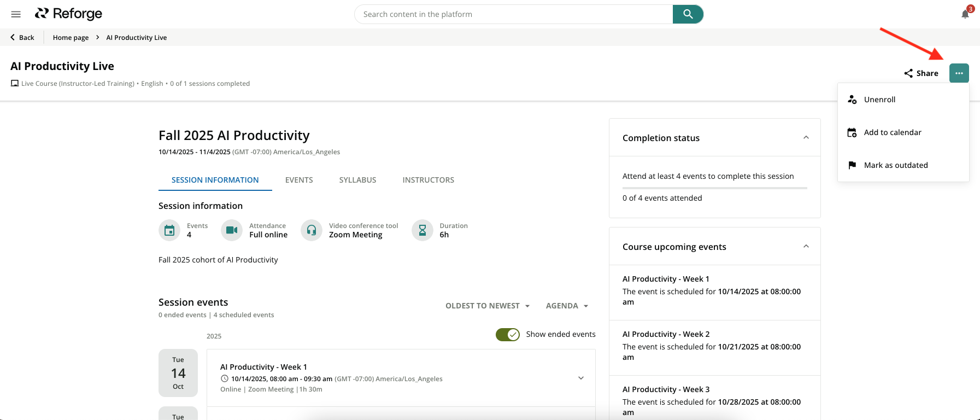Click the events attended progress bar
The height and width of the screenshot is (420, 980).
715,188
